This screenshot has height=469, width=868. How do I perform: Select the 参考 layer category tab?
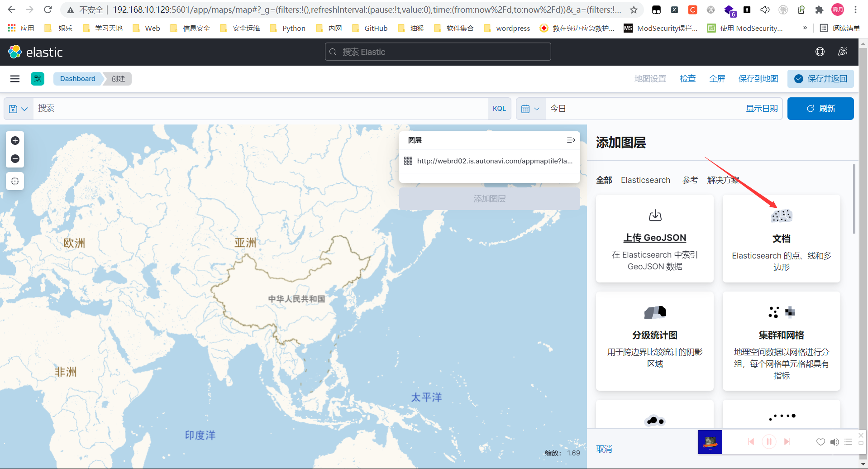click(x=690, y=180)
